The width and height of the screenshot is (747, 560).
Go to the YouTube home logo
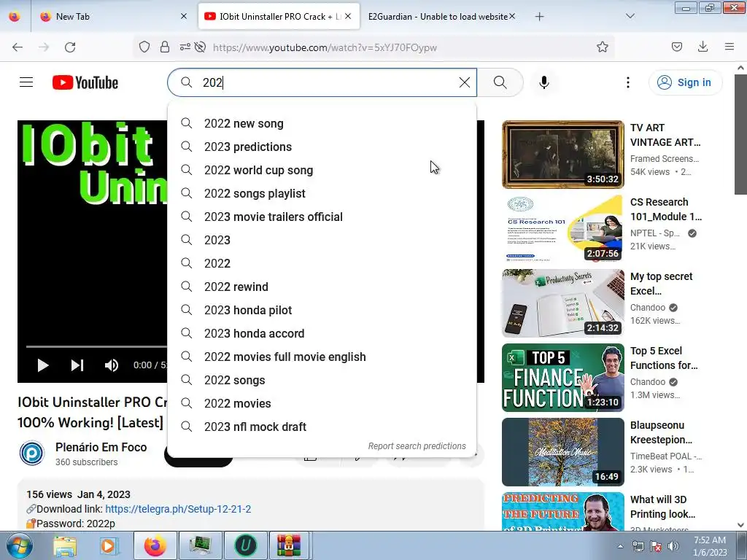click(85, 82)
